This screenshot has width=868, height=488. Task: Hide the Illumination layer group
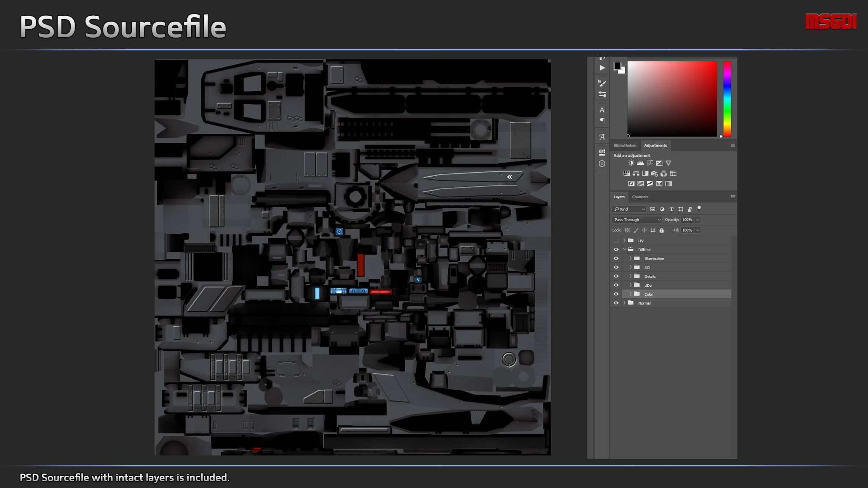click(x=616, y=258)
